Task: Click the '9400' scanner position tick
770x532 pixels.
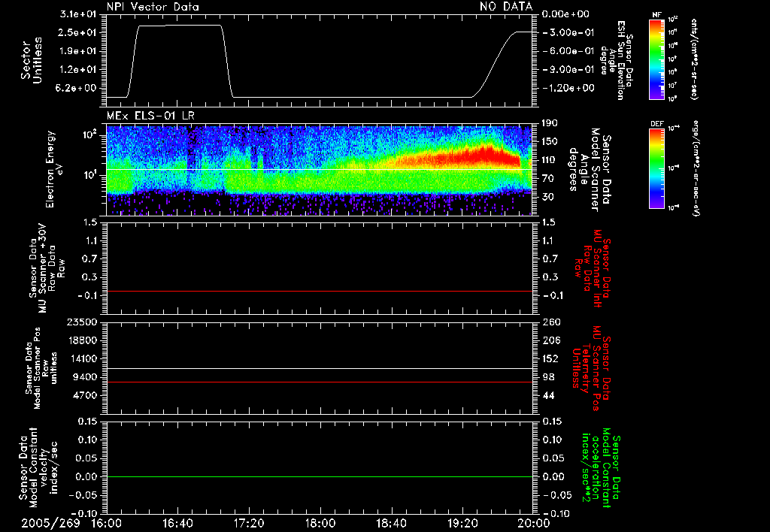Action: [84, 377]
